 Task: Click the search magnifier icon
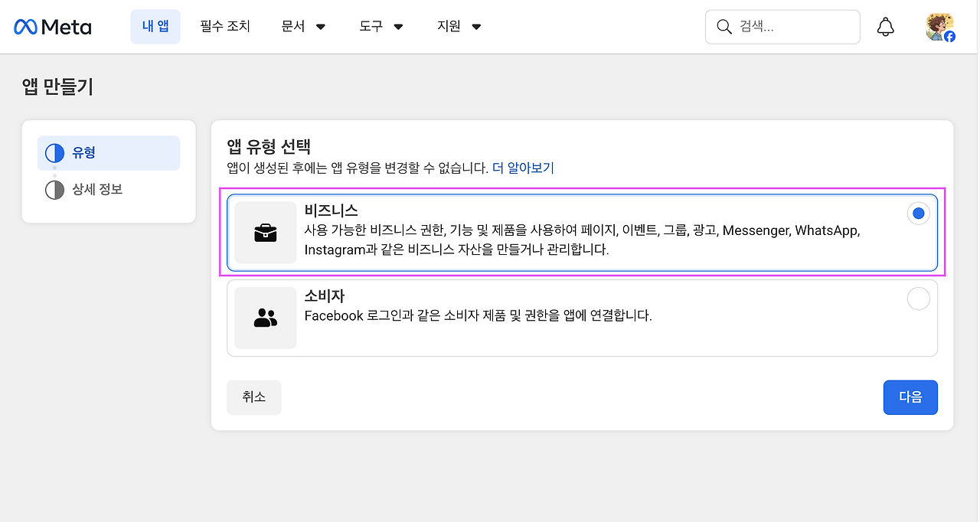[724, 27]
